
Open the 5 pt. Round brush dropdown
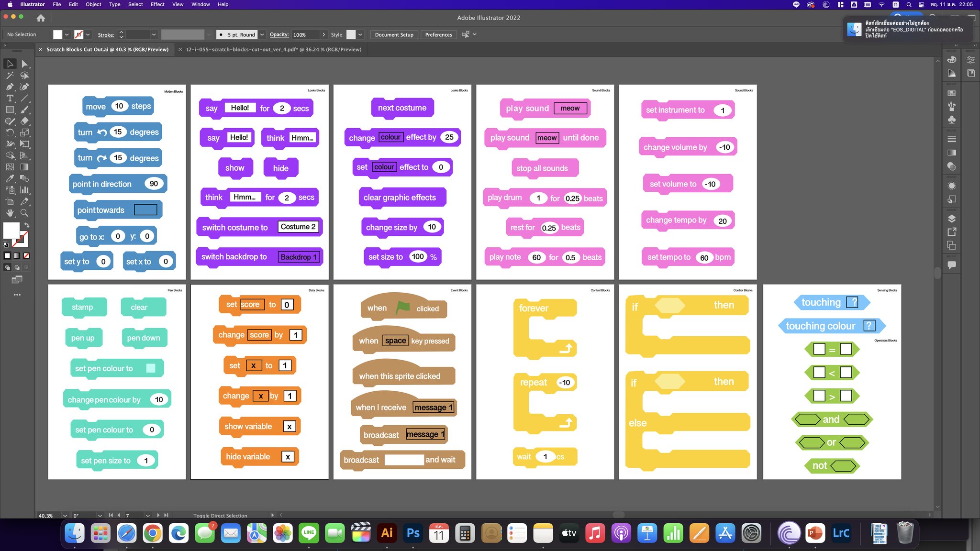(262, 34)
